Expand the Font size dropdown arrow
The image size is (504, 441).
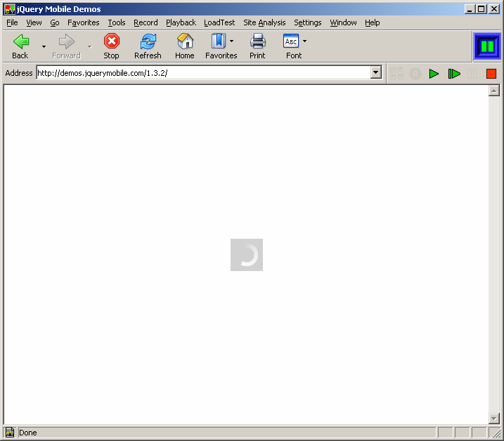tap(304, 41)
